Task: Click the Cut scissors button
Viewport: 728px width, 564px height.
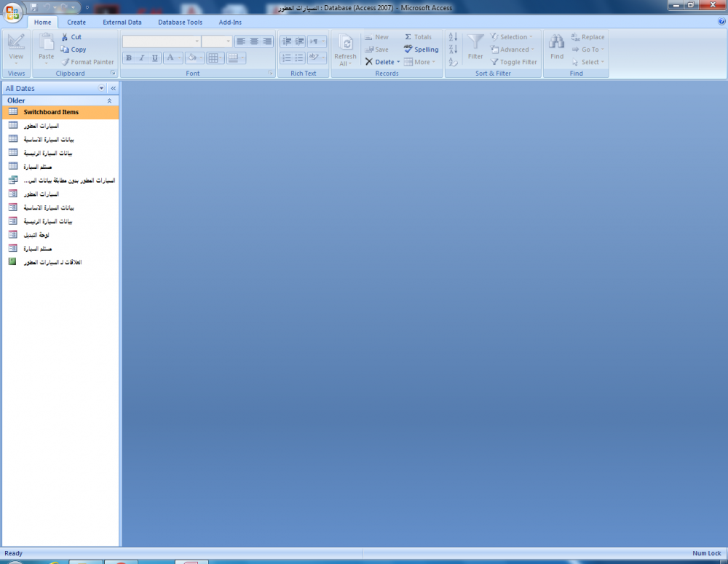Action: click(x=71, y=36)
